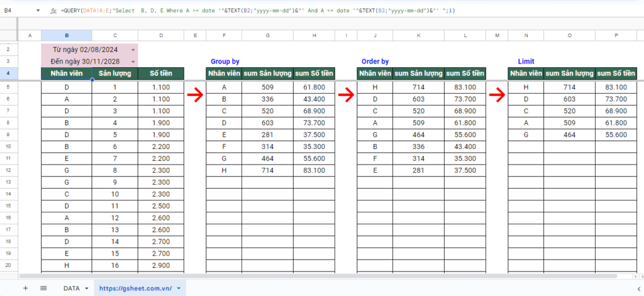
Task: Select sum Số tiền header in Order by table
Action: click(465, 74)
